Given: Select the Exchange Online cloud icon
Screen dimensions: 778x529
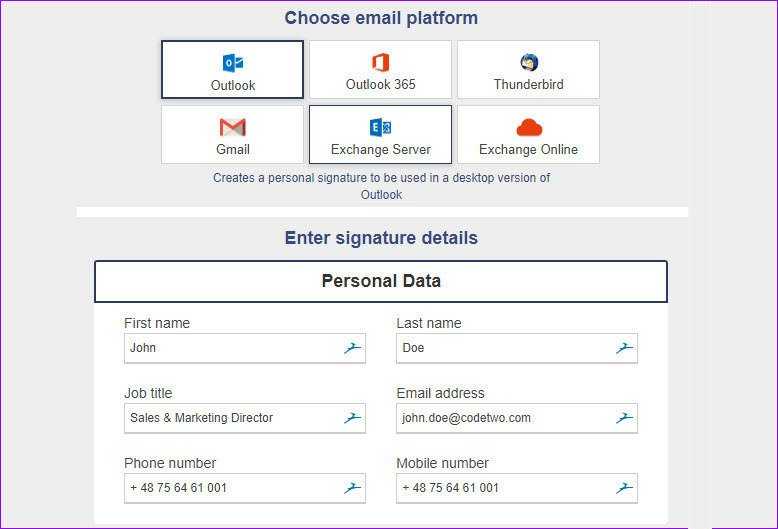Looking at the screenshot, I should [x=529, y=128].
